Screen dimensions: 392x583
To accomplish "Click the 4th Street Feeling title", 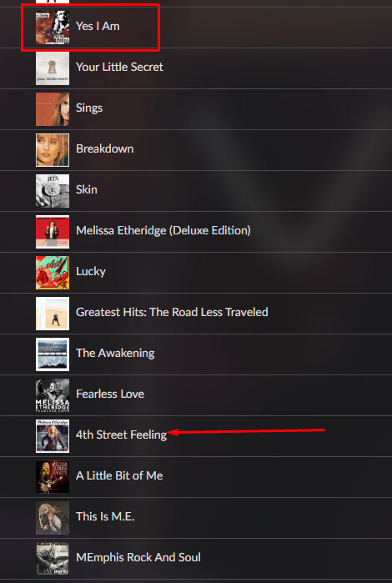I will coord(121,435).
